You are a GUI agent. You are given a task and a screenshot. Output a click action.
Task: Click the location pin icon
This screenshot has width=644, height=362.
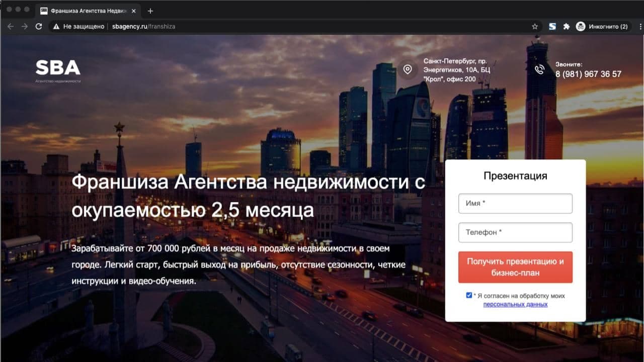(408, 69)
